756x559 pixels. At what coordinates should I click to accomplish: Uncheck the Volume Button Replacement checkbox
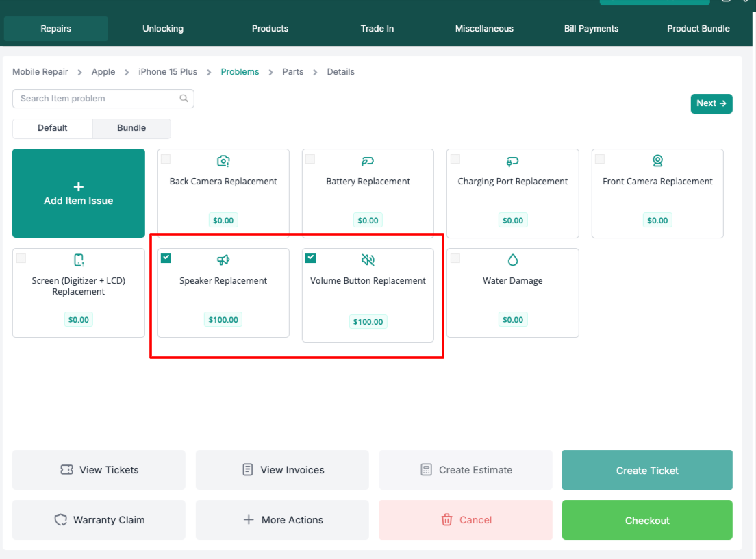coord(311,258)
